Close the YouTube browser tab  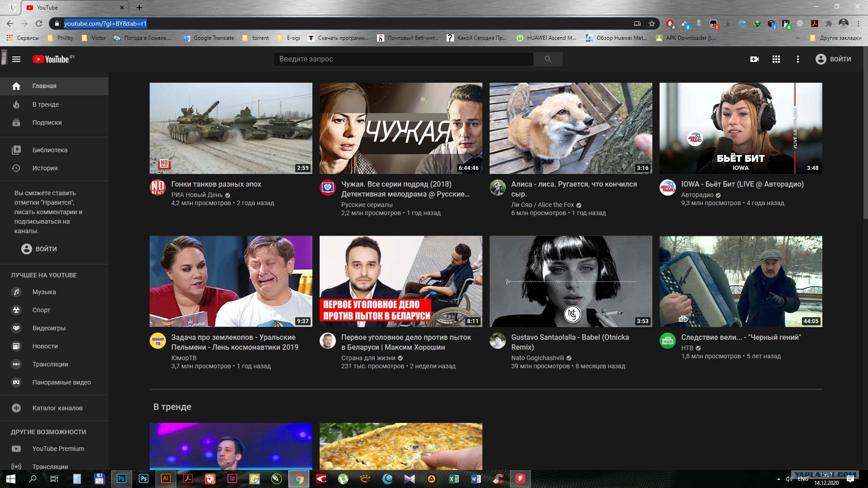click(122, 8)
